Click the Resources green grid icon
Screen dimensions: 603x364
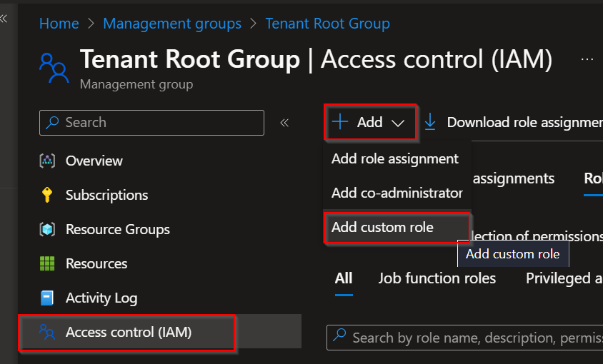pyautogui.click(x=47, y=263)
